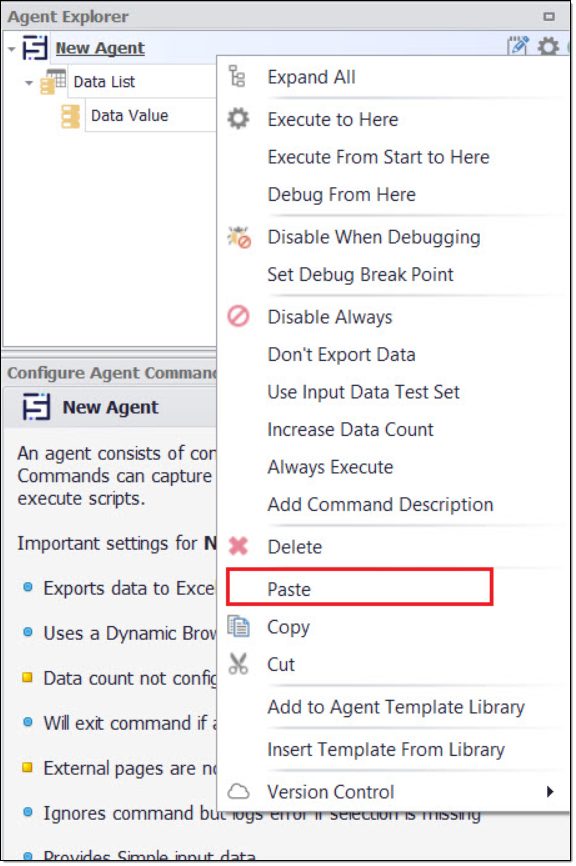Screen dimensions: 576x866
Task: Open the Version Control submenu arrow
Action: 549,791
